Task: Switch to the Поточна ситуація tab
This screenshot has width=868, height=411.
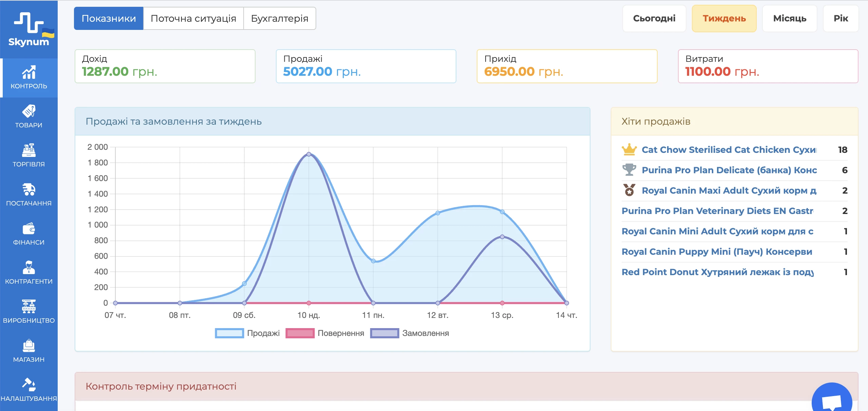Action: coord(193,18)
